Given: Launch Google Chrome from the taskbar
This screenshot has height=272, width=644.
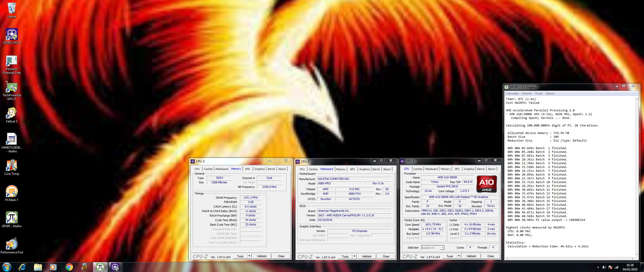Looking at the screenshot, I should point(69,267).
